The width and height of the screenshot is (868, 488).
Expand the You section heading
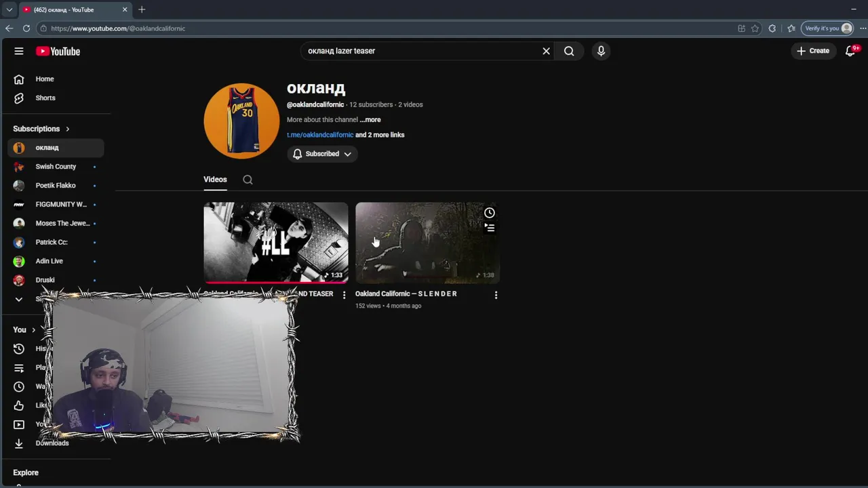[24, 330]
